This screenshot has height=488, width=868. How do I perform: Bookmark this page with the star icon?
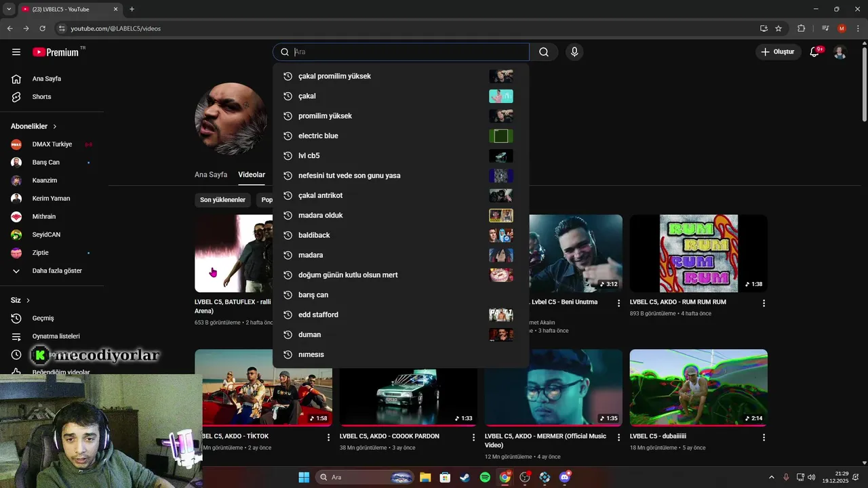pyautogui.click(x=778, y=28)
